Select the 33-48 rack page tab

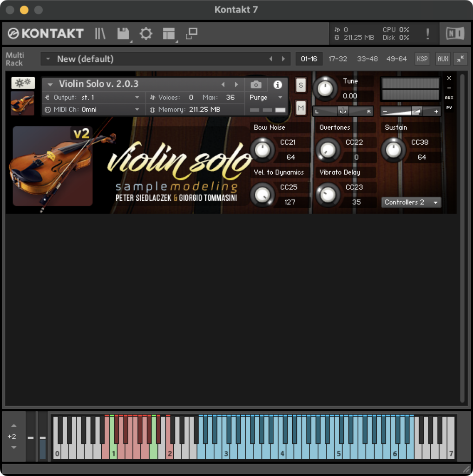367,59
